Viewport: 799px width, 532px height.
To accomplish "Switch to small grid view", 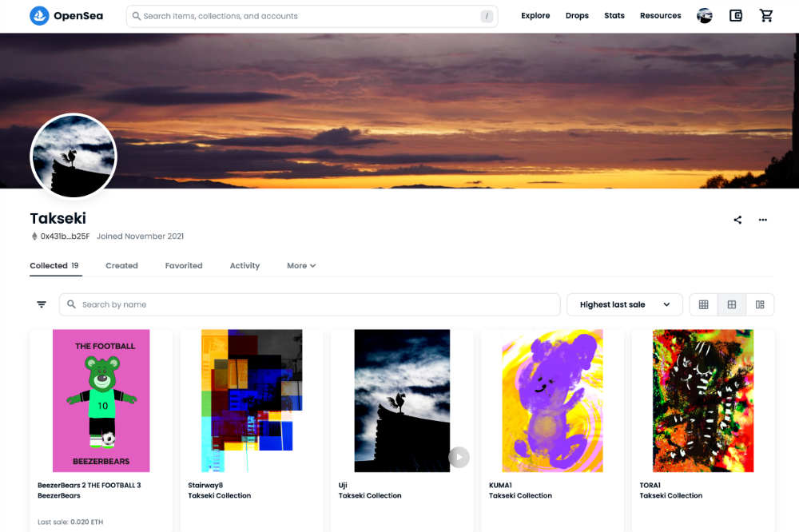I will coord(703,304).
